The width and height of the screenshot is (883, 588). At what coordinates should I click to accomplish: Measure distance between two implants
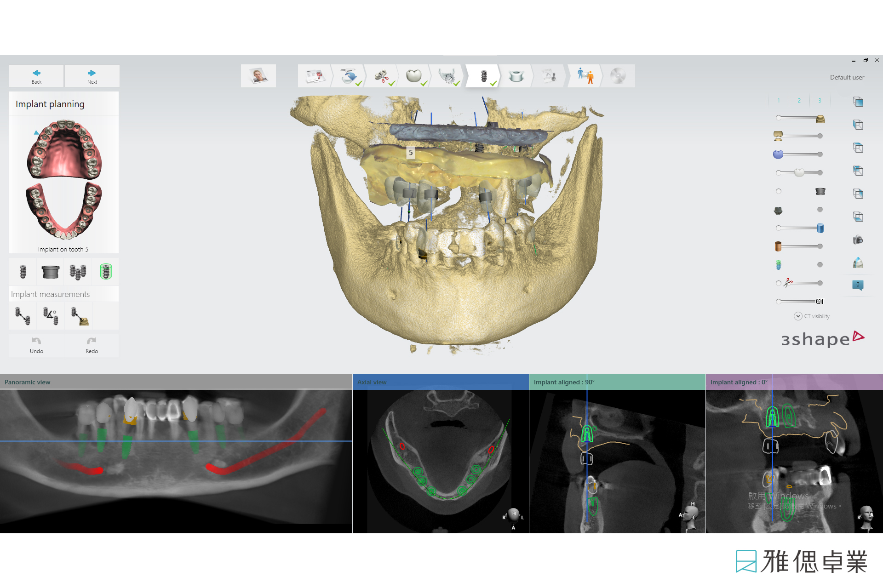pos(23,316)
